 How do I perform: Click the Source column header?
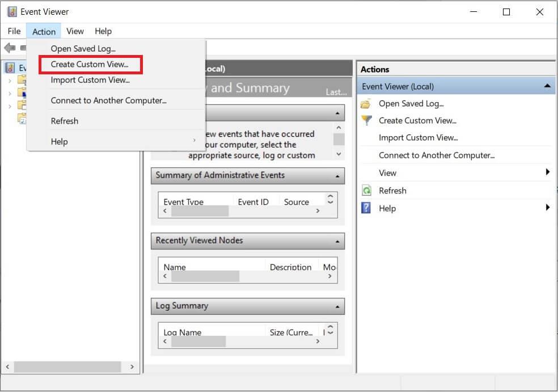click(296, 202)
